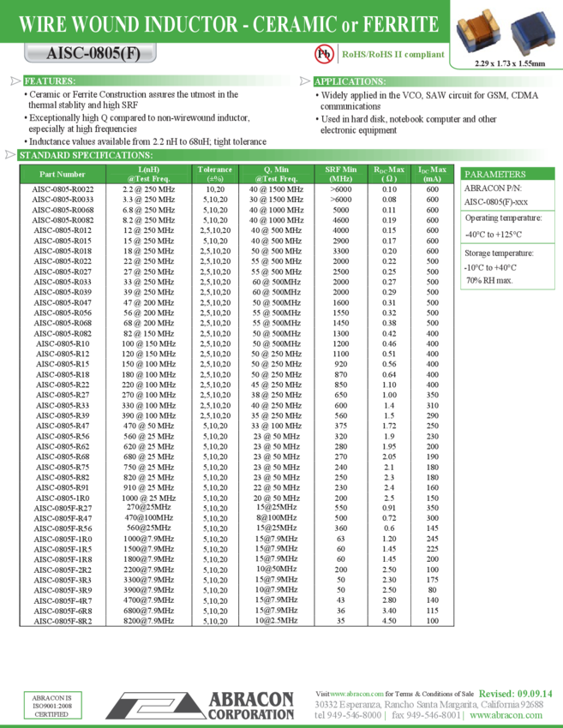Viewport: 563px width, 728px height.
Task: Click the arrow marker beside STANDARD SPECIFICATIONS
Action: tap(9, 155)
